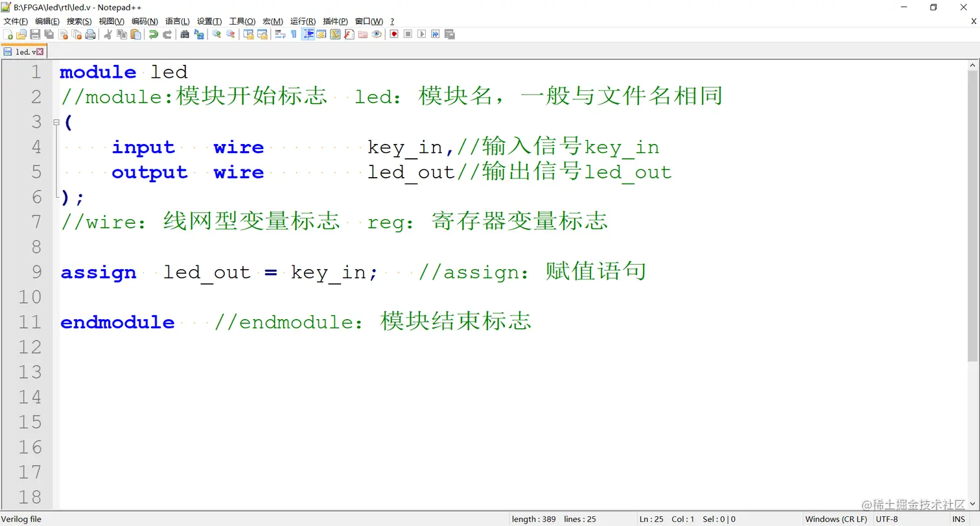Collapse the code fold at line 3
980x526 pixels.
pyautogui.click(x=56, y=122)
